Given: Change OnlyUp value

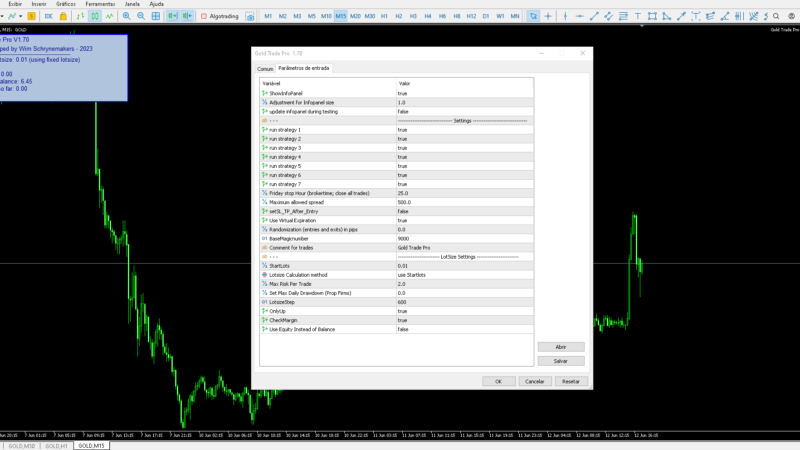Looking at the screenshot, I should tap(465, 311).
